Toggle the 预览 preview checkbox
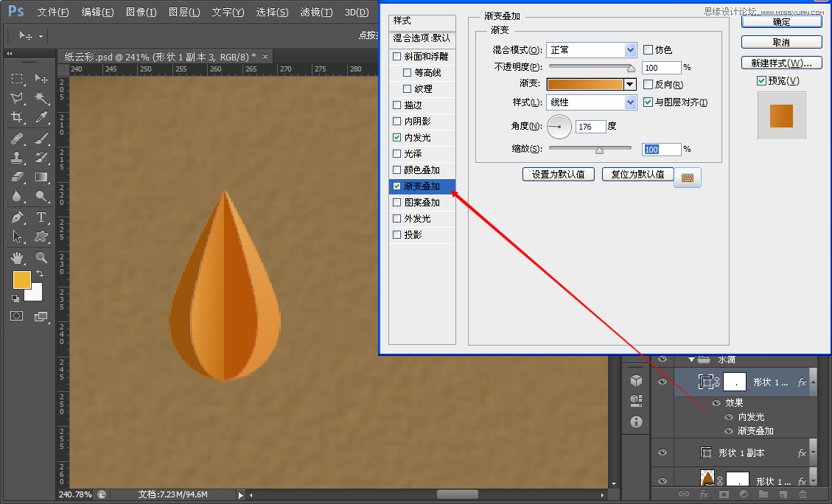Image resolution: width=832 pixels, height=504 pixels. 761,80
